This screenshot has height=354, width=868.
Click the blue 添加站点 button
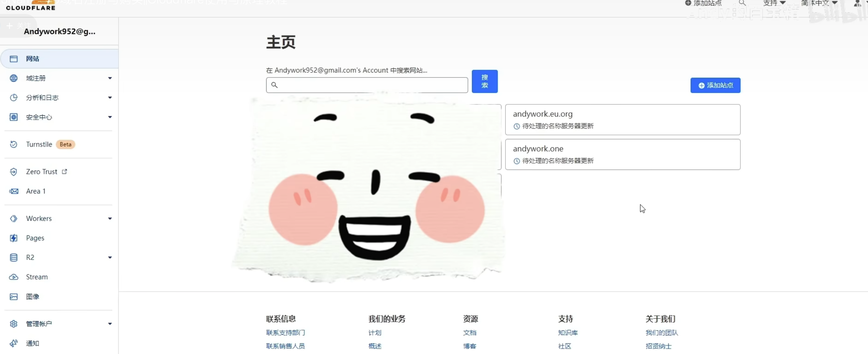715,85
